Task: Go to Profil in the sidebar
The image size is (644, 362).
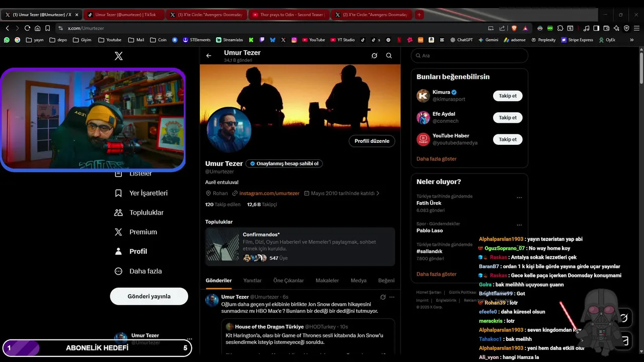Action: tap(131, 251)
